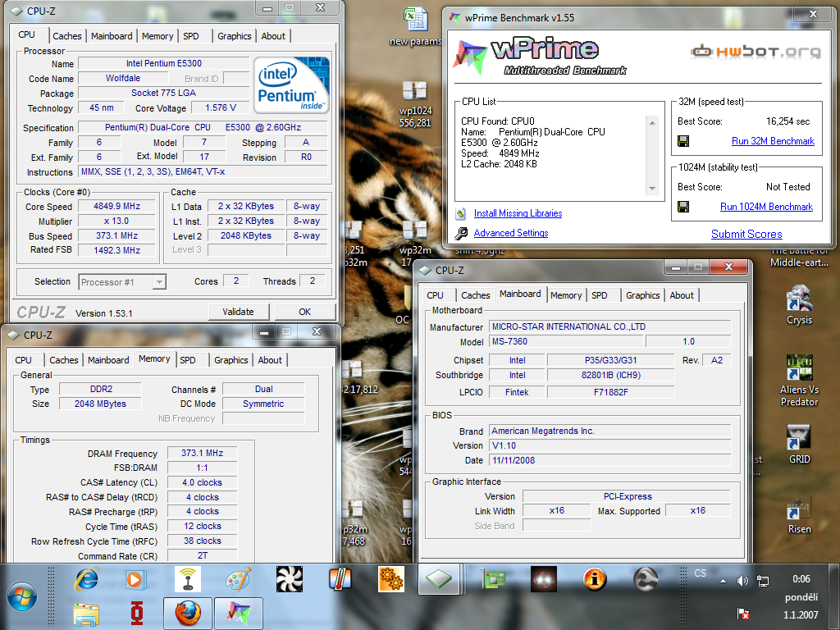Show hidden tray icons arrow
840x630 pixels.
723,581
